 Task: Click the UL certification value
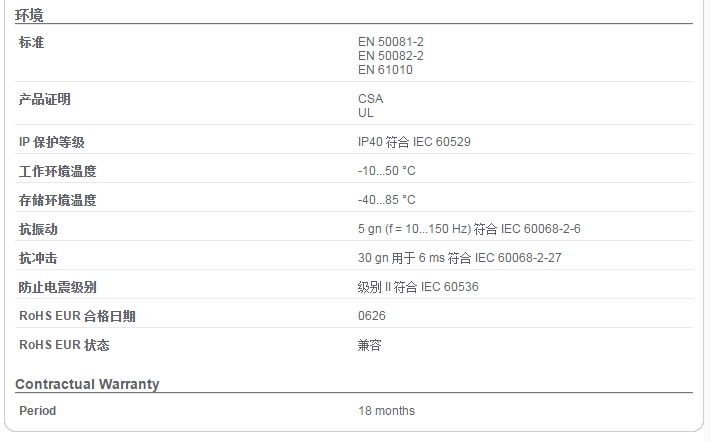click(x=365, y=113)
